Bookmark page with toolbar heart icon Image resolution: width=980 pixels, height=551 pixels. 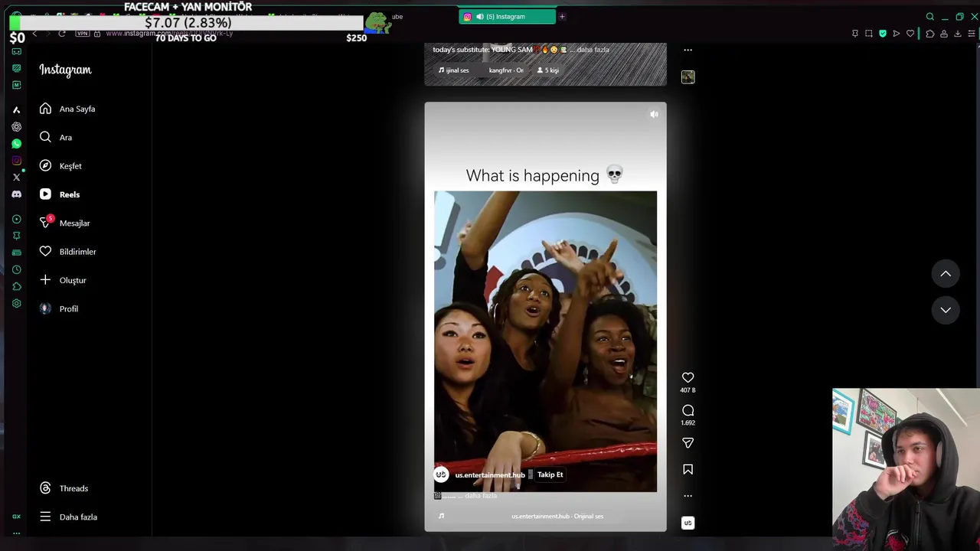pos(910,34)
